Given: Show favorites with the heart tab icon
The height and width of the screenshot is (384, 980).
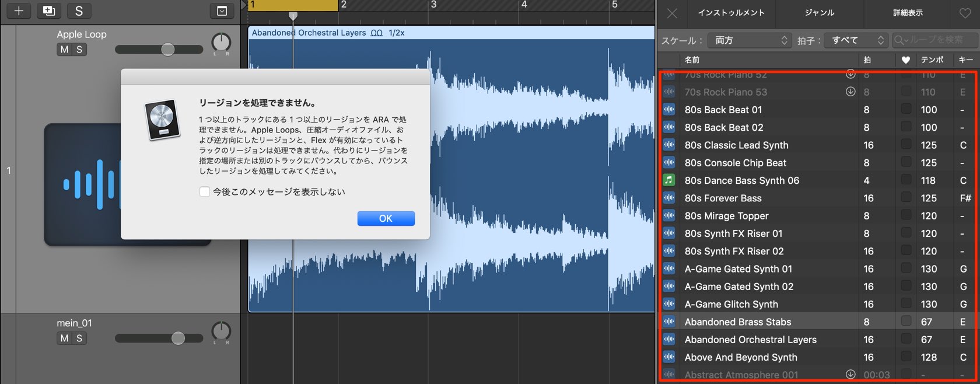Looking at the screenshot, I should tap(965, 13).
